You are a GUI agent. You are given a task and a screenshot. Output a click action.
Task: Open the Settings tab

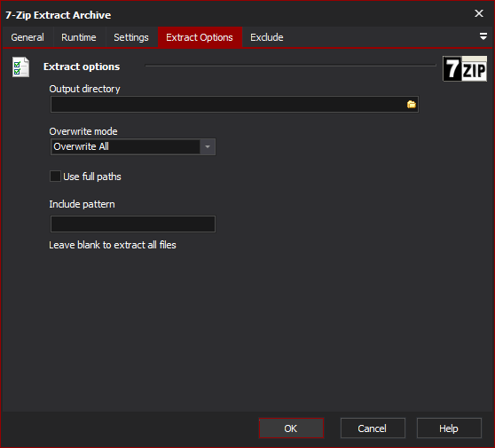pos(131,37)
